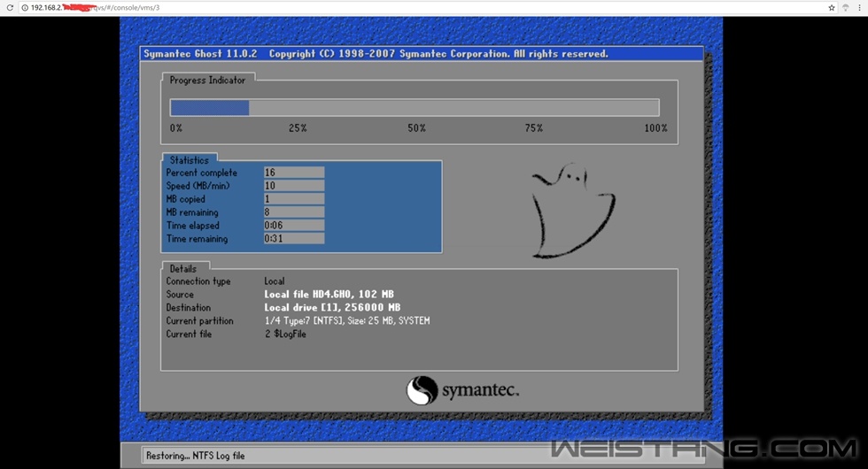
Task: Click the Connection type label
Action: point(198,281)
